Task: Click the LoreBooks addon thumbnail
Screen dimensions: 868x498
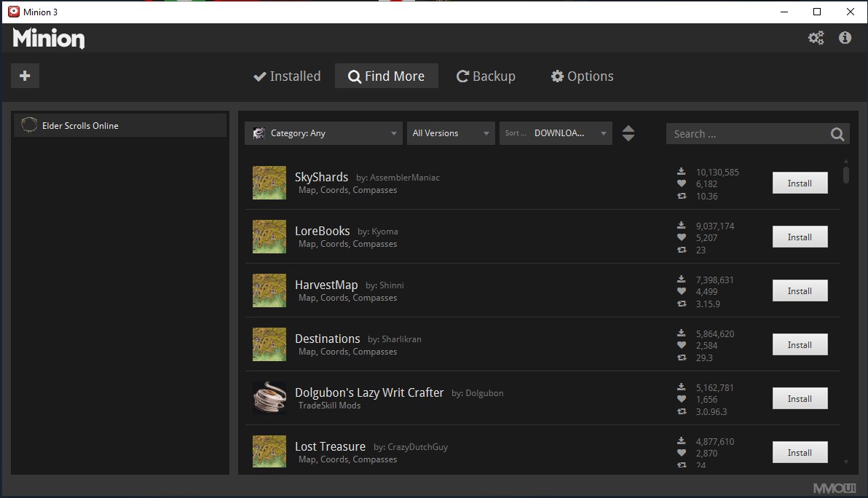Action: click(x=269, y=237)
